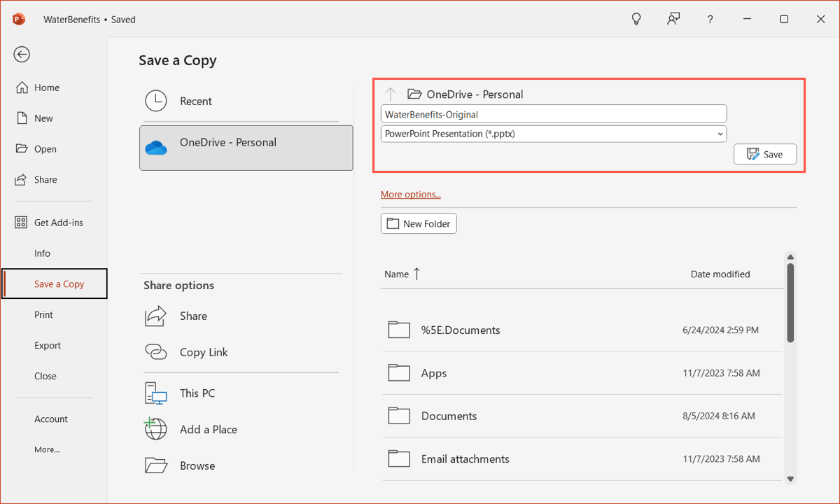Click the Share arrow icon under Share options
This screenshot has width=840, height=504.
tap(156, 316)
